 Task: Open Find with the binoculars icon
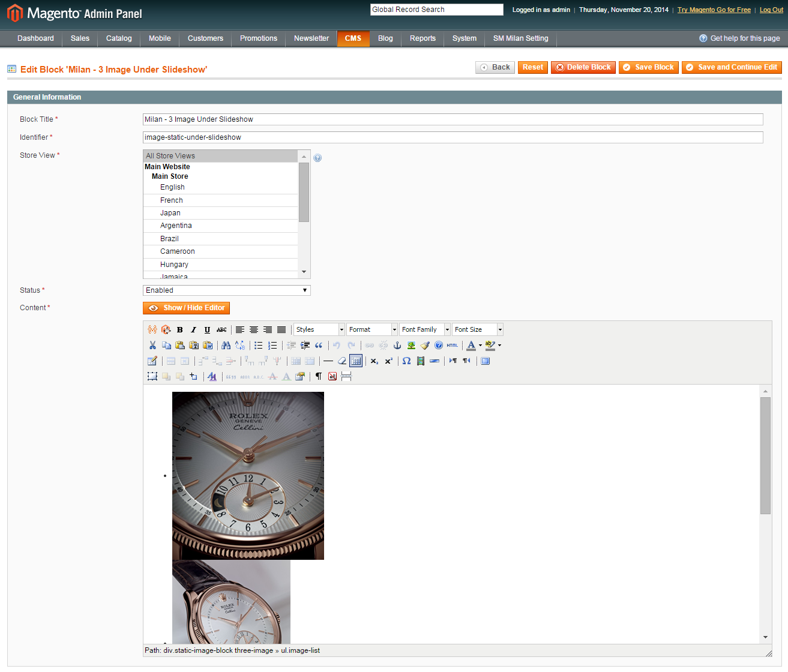pyautogui.click(x=226, y=345)
